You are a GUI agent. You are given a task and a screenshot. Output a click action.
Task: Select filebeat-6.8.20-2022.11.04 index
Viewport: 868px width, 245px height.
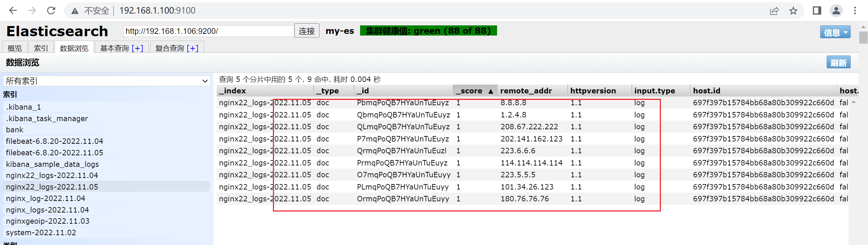[106, 141]
